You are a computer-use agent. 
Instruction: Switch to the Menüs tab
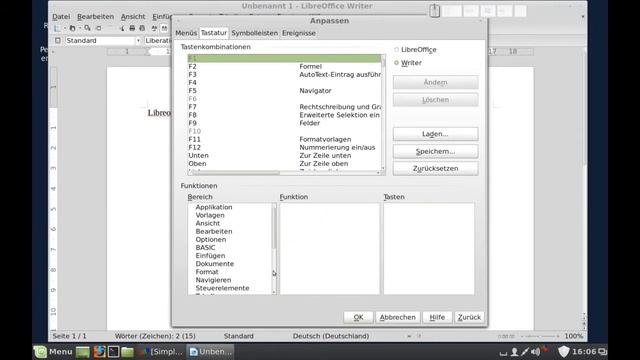tap(186, 33)
